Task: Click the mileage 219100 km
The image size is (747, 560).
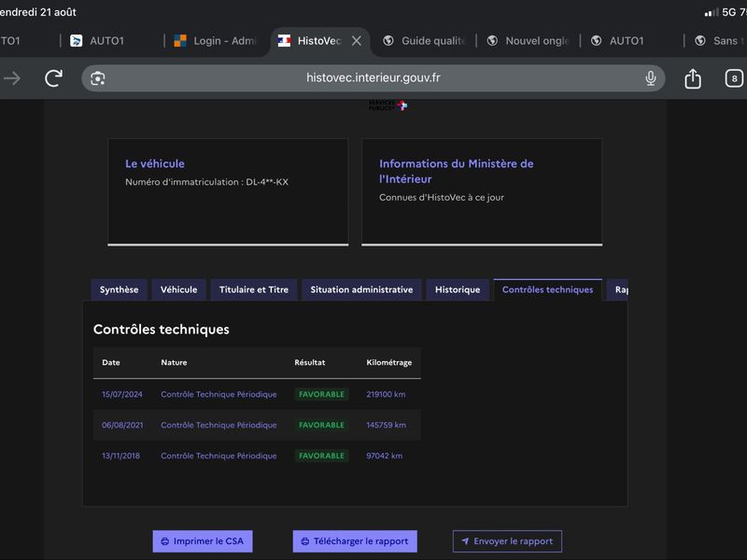Action: 386,394
